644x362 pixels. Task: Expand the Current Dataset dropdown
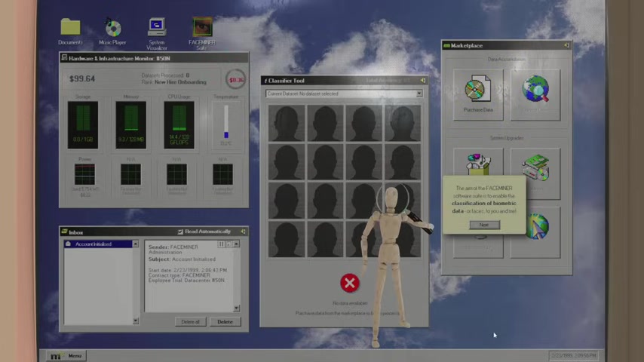[419, 94]
